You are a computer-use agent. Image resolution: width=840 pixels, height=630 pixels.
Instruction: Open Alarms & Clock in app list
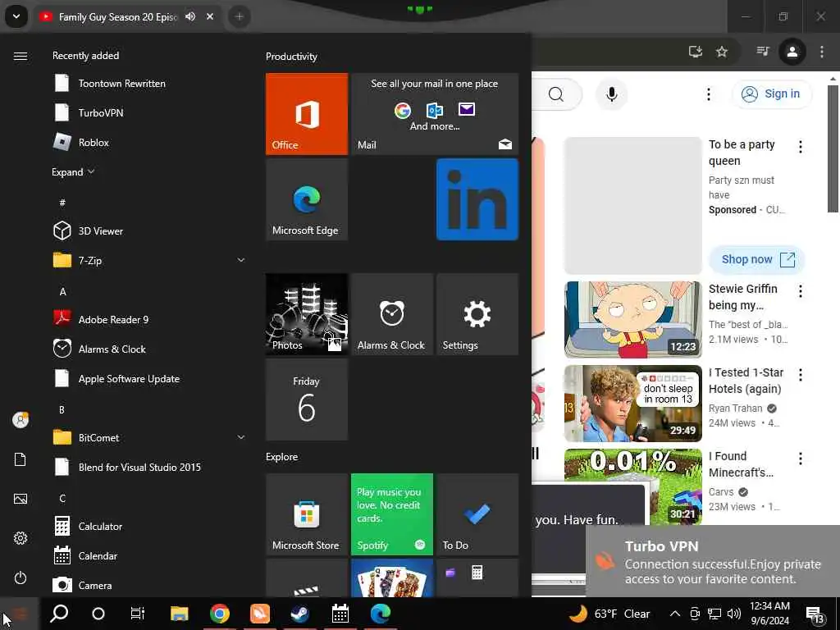tap(149, 349)
